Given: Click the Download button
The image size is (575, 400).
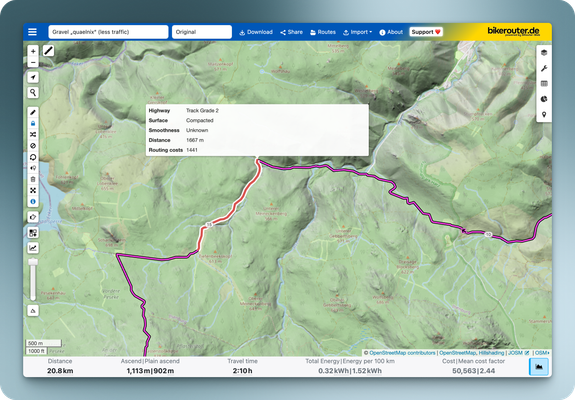Looking at the screenshot, I should tap(256, 32).
